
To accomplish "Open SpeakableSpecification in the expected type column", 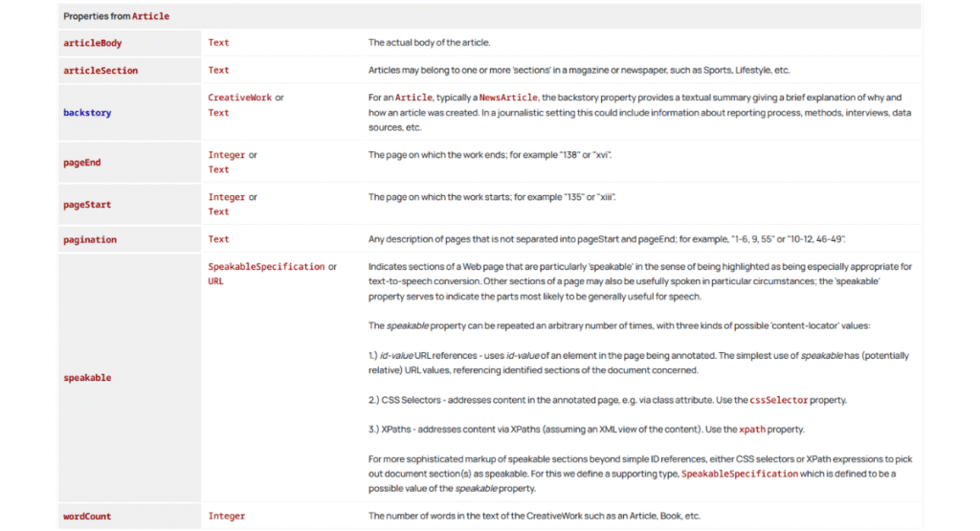I will point(266,267).
